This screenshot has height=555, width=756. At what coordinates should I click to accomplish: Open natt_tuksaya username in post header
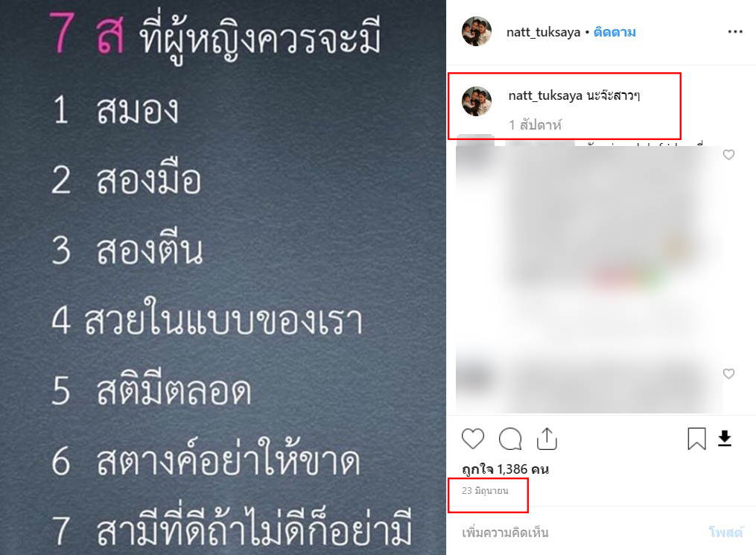(x=544, y=32)
